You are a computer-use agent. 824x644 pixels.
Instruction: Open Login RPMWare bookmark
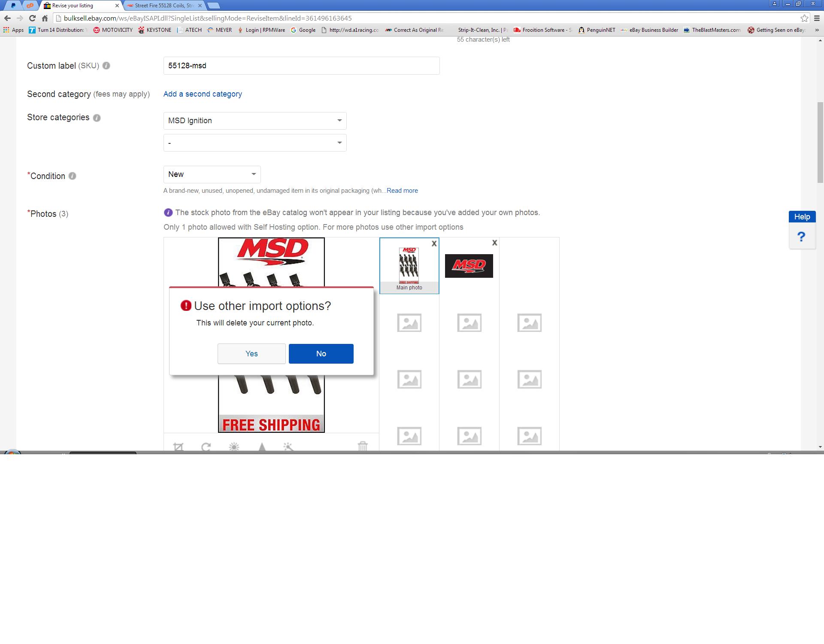[261, 30]
